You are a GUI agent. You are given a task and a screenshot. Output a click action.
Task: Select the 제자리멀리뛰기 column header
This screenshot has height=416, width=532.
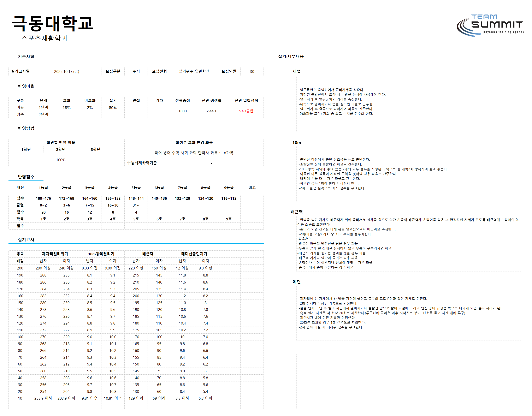(x=55, y=254)
